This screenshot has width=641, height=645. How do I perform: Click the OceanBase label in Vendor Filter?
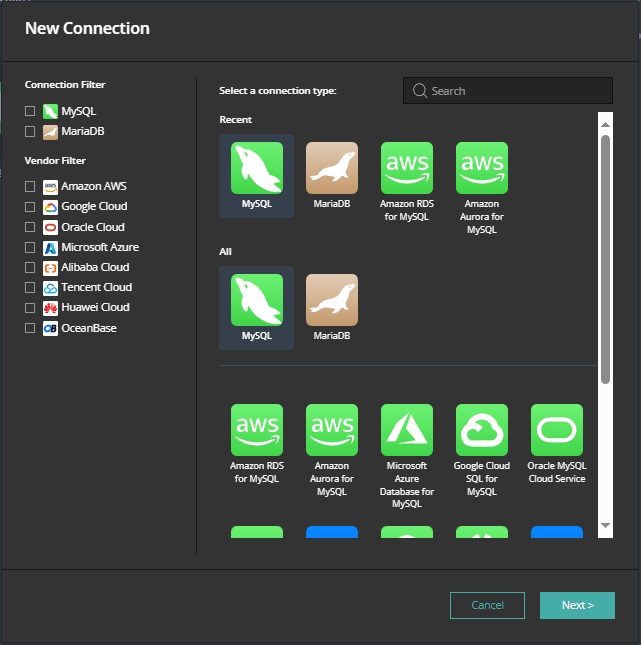89,328
